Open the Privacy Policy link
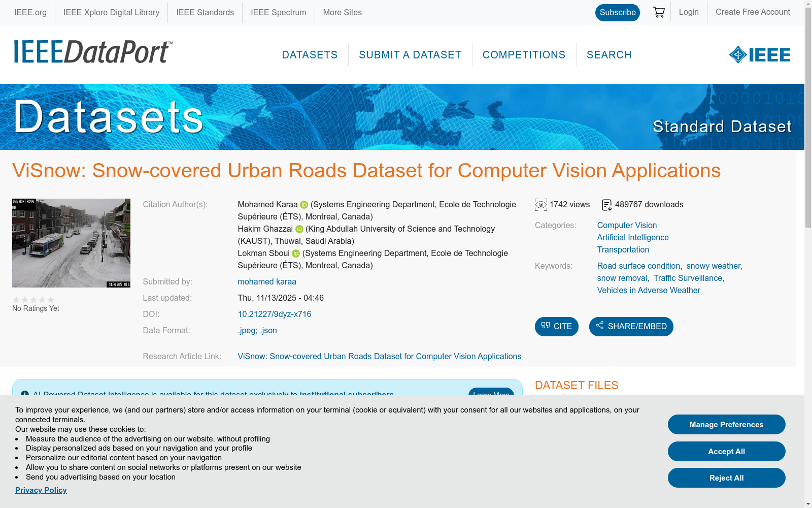Viewport: 812px width, 508px height. 41,490
